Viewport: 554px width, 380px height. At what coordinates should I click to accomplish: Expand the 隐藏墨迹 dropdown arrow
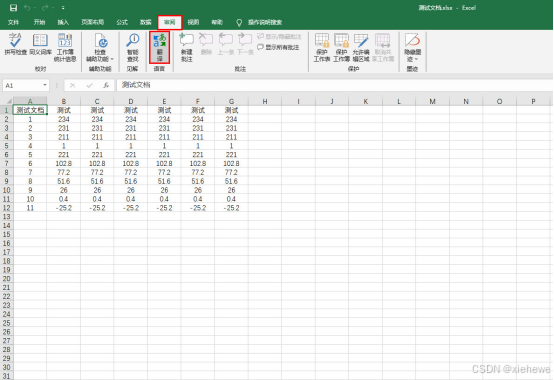pos(417,59)
